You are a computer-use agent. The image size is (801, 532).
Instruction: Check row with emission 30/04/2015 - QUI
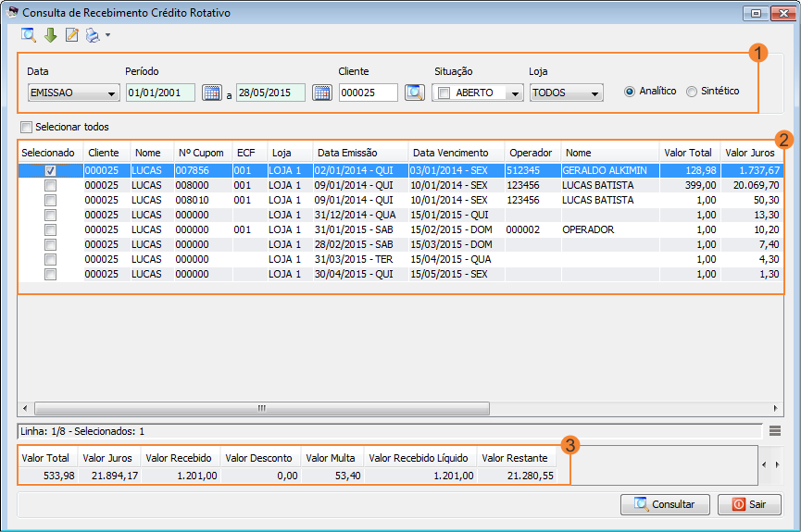(50, 274)
